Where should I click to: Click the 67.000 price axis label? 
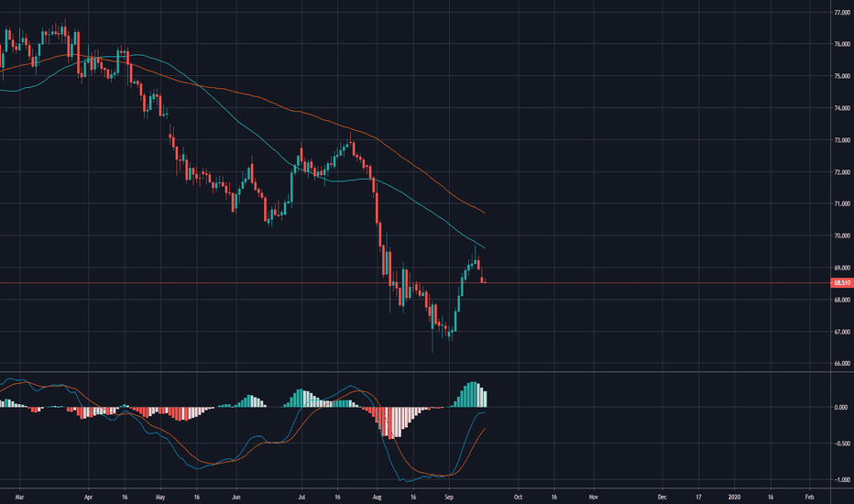(x=841, y=332)
